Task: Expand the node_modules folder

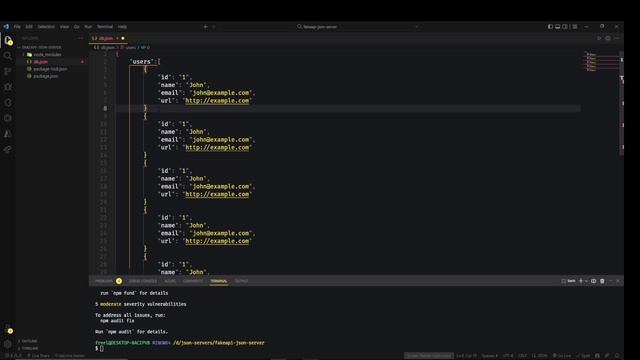Action: click(x=47, y=54)
